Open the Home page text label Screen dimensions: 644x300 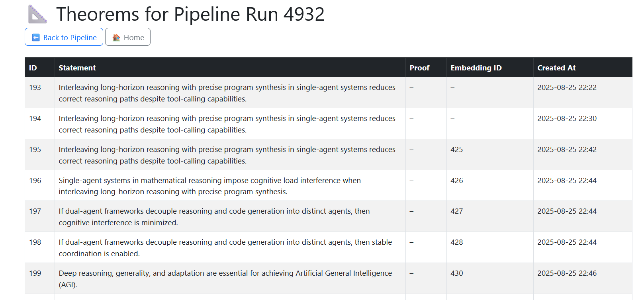(x=134, y=37)
